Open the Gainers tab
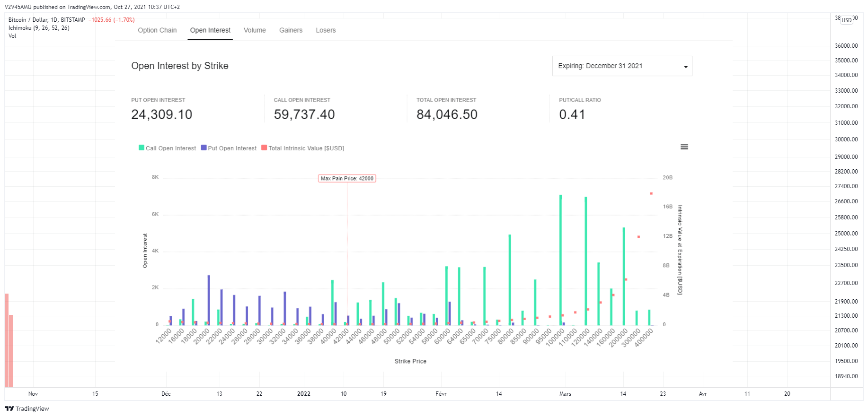The image size is (868, 417). tap(291, 30)
